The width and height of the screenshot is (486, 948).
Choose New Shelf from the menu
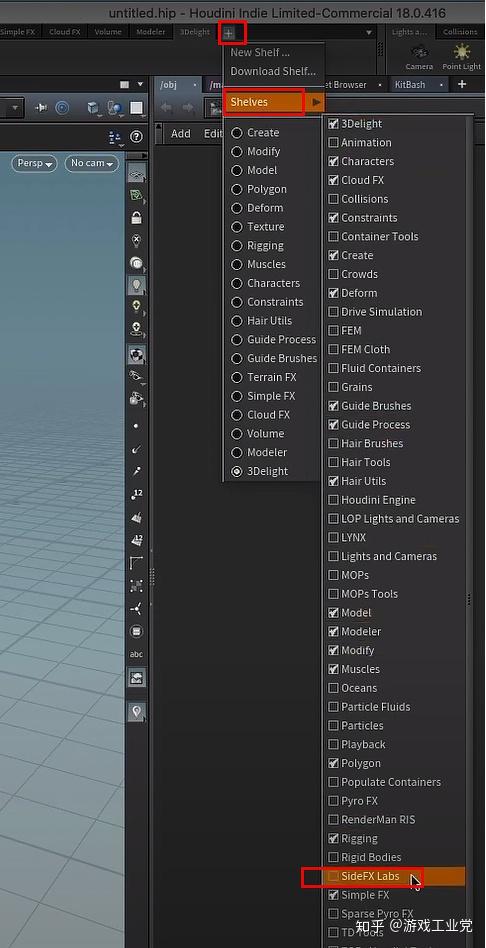click(x=260, y=53)
